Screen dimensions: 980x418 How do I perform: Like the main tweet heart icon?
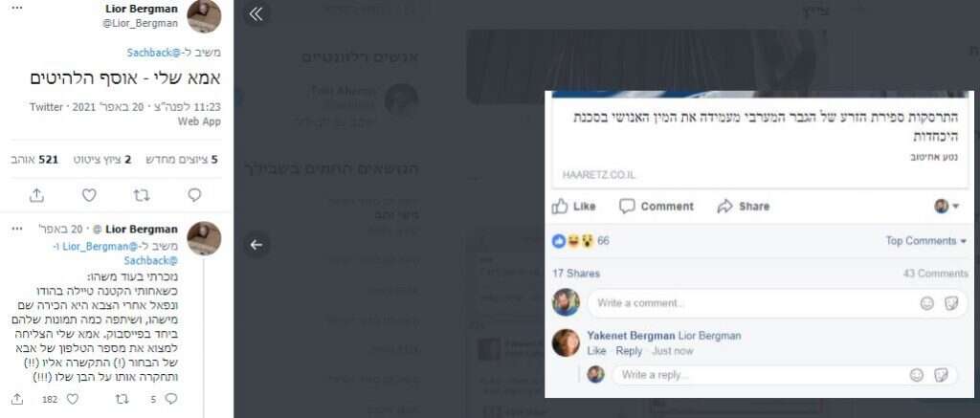pyautogui.click(x=89, y=195)
